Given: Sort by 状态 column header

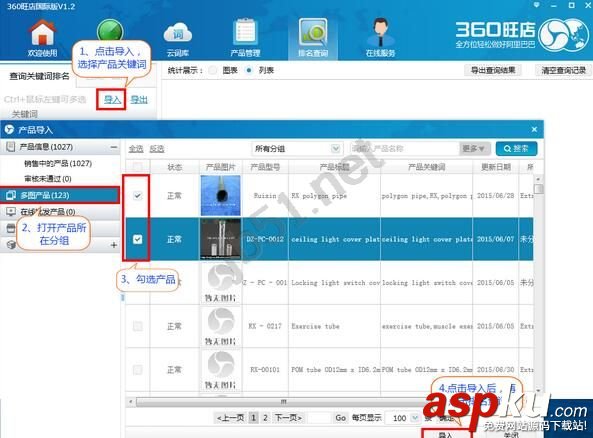Looking at the screenshot, I should click(x=175, y=167).
